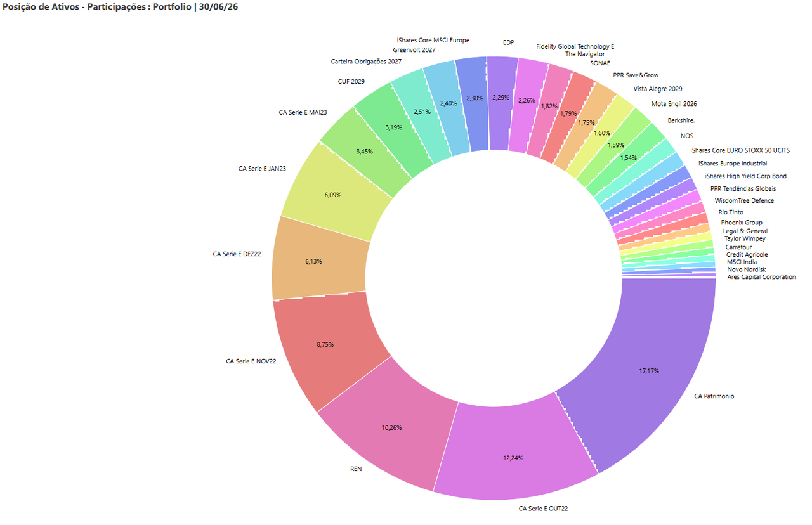812x525 pixels.
Task: Click the "NOS" label text
Action: [x=687, y=136]
